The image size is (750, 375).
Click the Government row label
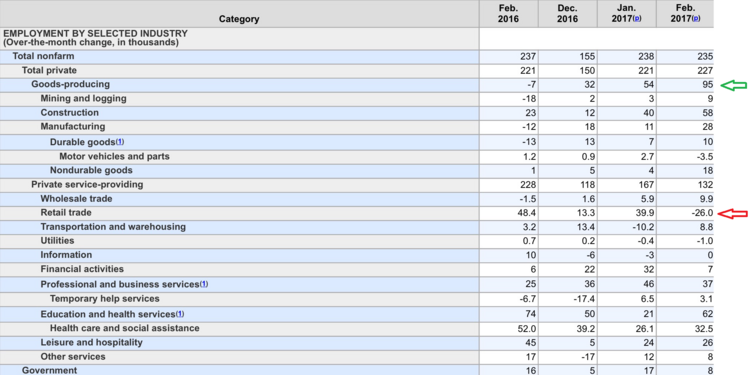pos(49,370)
